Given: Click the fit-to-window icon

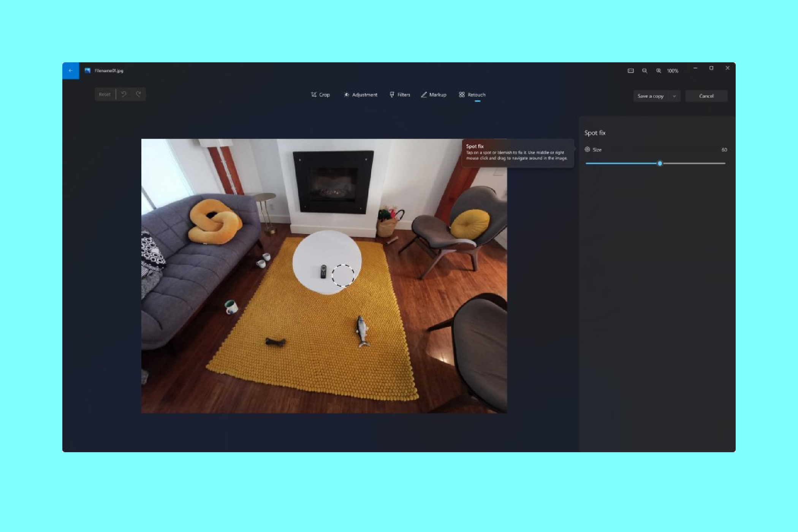Looking at the screenshot, I should click(x=630, y=70).
